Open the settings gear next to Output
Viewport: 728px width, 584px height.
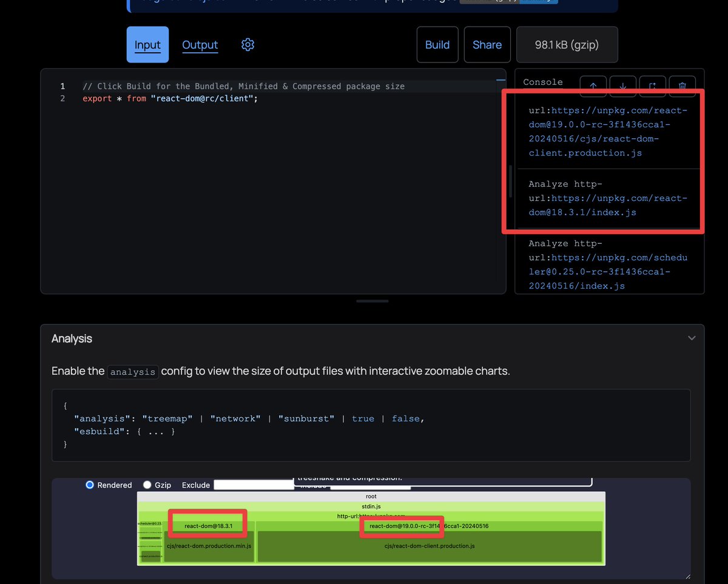[248, 44]
